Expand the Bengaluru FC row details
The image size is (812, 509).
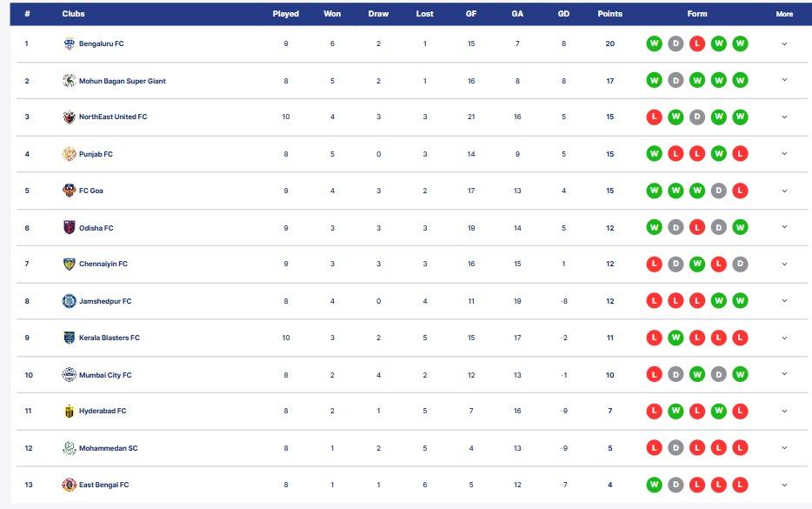[x=784, y=44]
